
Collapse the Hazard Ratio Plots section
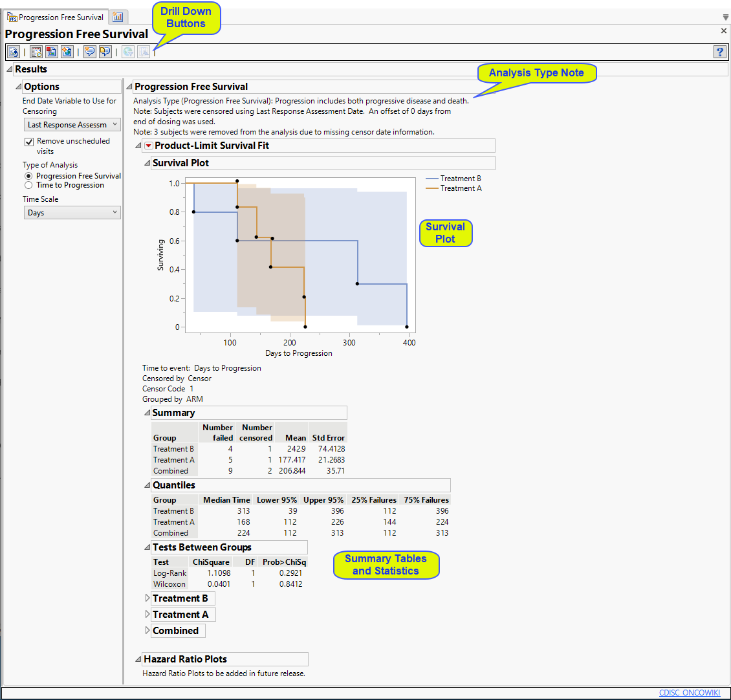pos(138,659)
